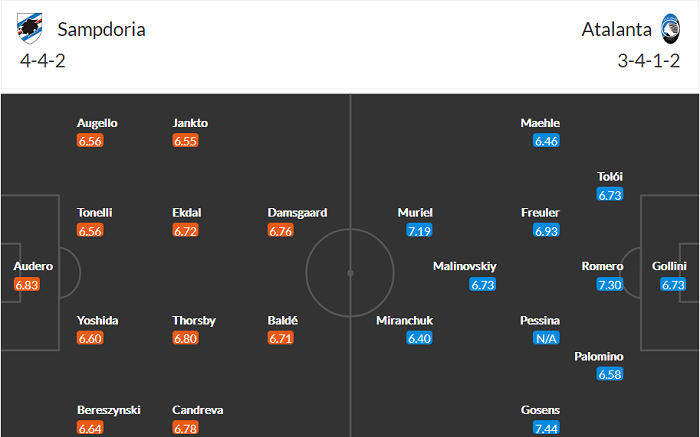Click Tolói's 6.73 rating badge

click(610, 195)
